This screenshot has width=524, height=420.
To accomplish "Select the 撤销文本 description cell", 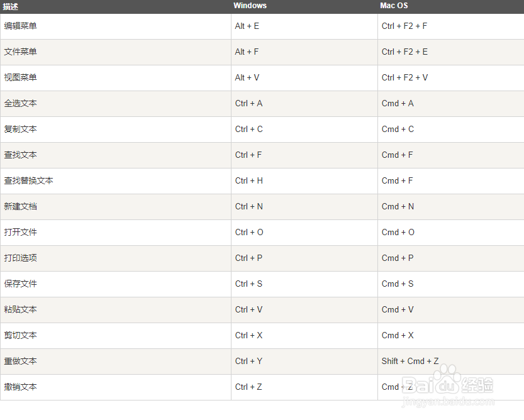I will pos(21,387).
